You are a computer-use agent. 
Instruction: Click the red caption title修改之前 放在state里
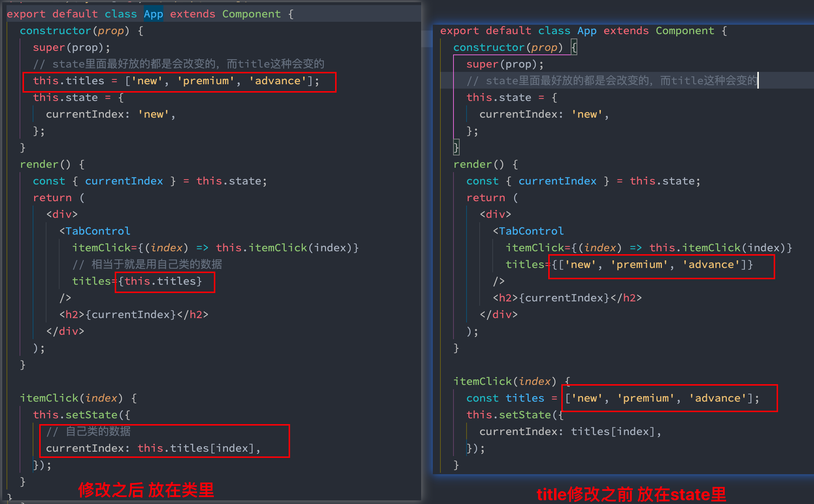coord(631,494)
